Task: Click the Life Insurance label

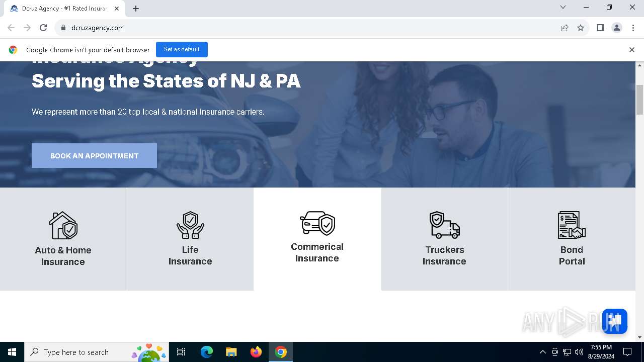Action: (x=190, y=255)
